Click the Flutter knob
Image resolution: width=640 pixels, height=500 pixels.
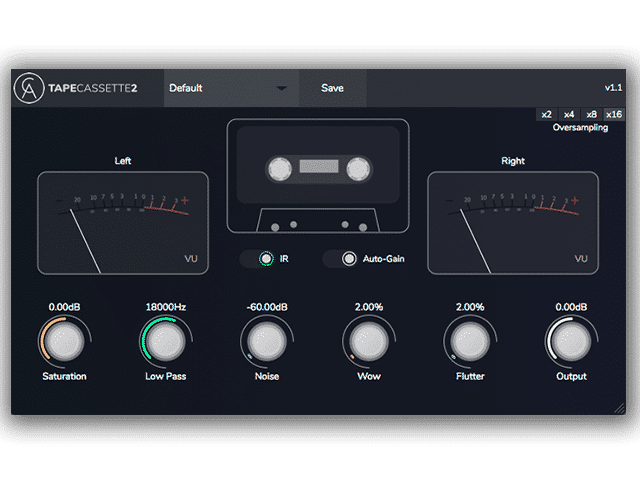(470, 341)
